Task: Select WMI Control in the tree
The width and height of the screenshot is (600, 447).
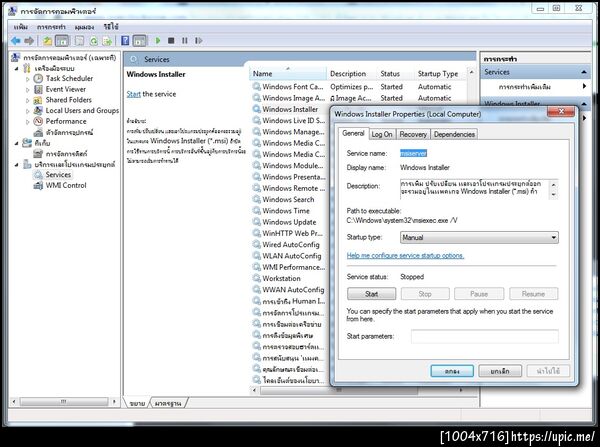Action: tap(66, 185)
